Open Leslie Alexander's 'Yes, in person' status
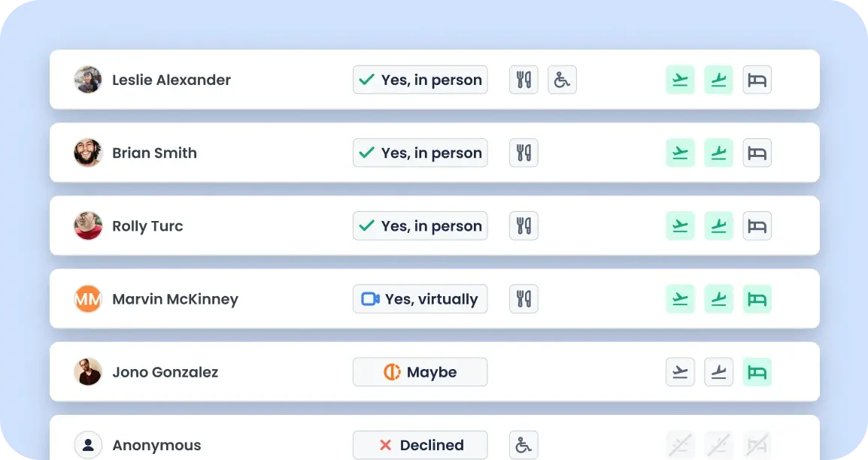The width and height of the screenshot is (868, 460). pyautogui.click(x=420, y=80)
